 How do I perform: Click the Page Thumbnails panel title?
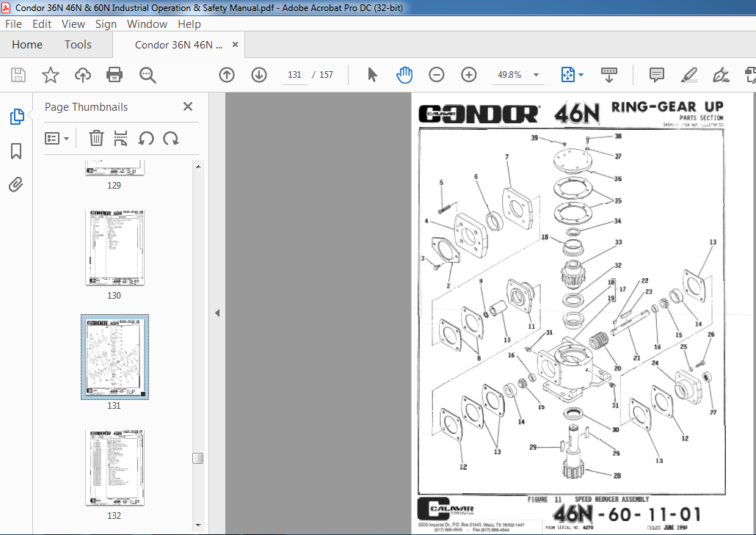[87, 107]
